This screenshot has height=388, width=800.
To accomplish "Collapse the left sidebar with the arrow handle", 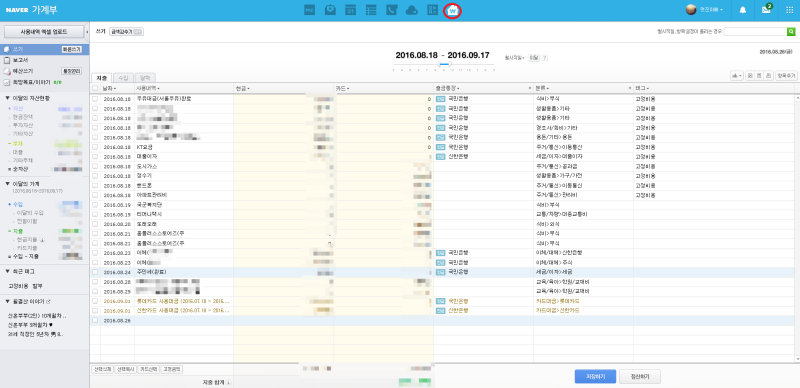I will tap(87, 32).
